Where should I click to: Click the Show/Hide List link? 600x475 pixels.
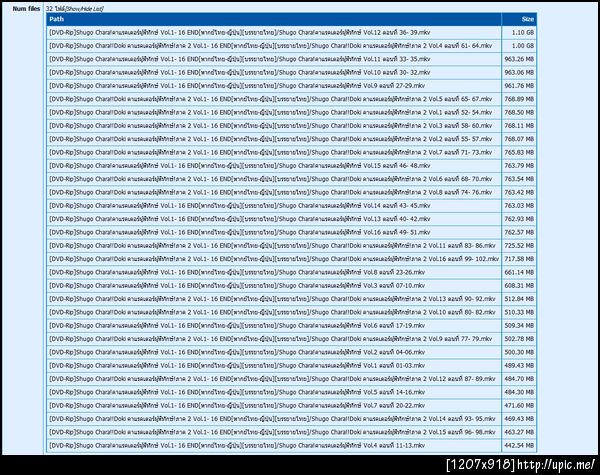tap(84, 8)
